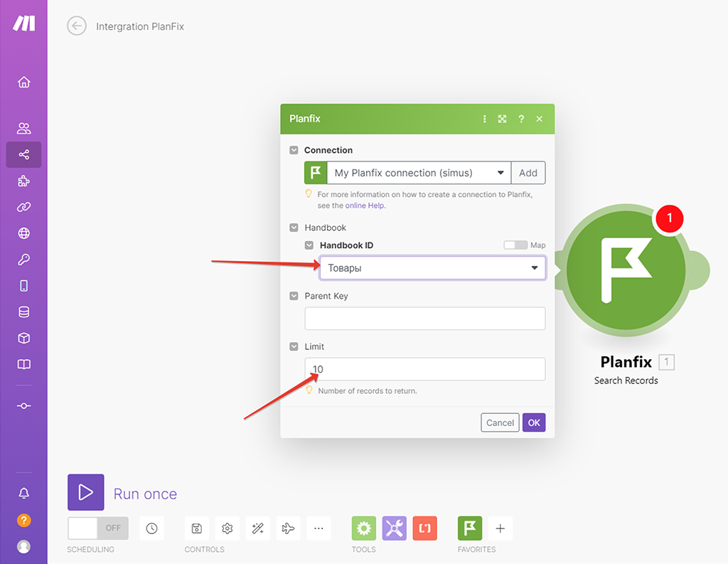This screenshot has width=728, height=564.
Task: Click the sidebar commit-node icon below the divider
Action: pyautogui.click(x=23, y=405)
